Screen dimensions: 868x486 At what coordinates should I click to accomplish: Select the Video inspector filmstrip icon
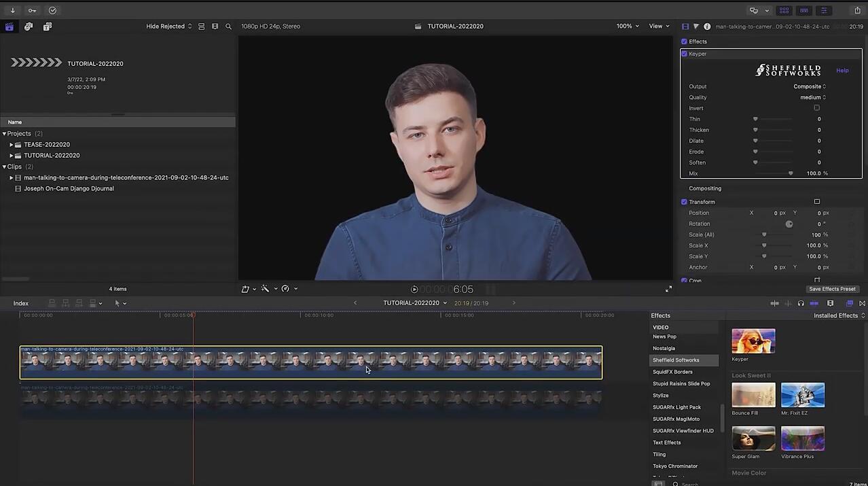point(685,27)
